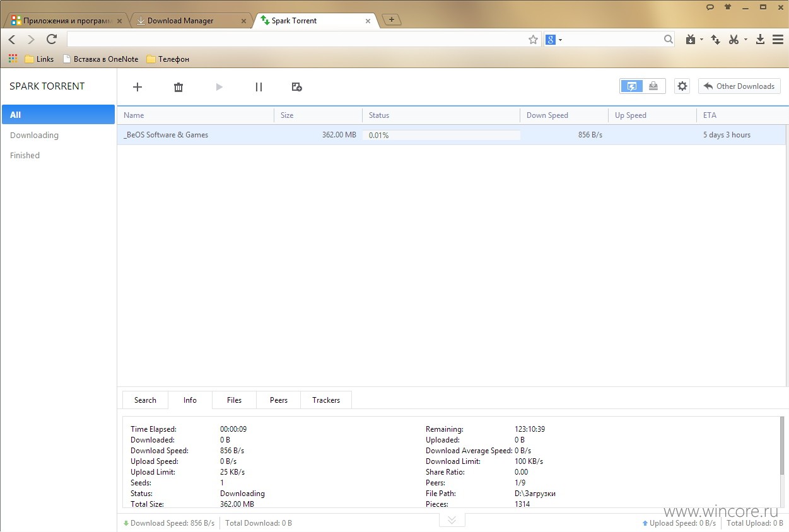
Task: Open the Trackers tab in the details panel
Action: coord(326,400)
